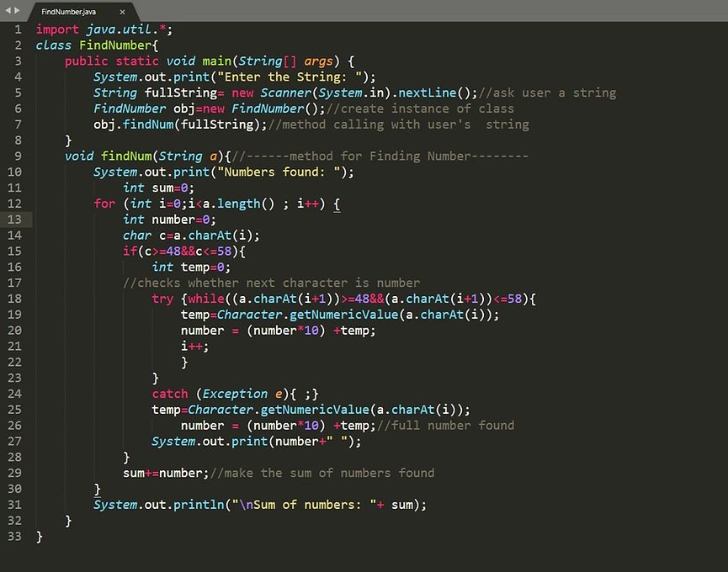The image size is (728, 572).
Task: Click the 'args' parameter
Action: tap(318, 61)
